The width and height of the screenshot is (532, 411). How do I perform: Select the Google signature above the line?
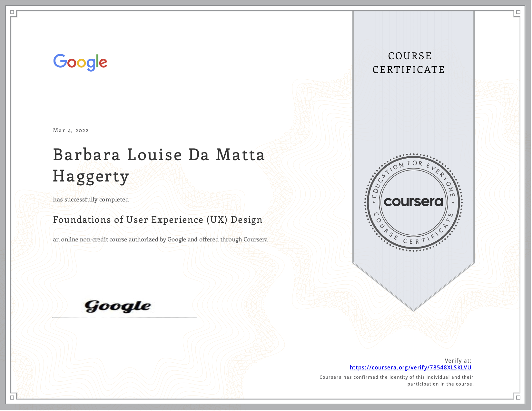(x=117, y=306)
